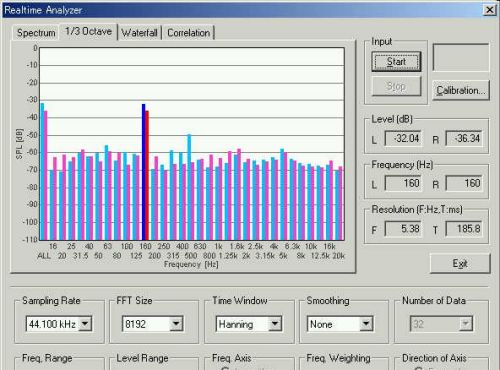The height and width of the screenshot is (370, 500).
Task: Expand the Sampling Rate dropdown arrow
Action: 85,324
